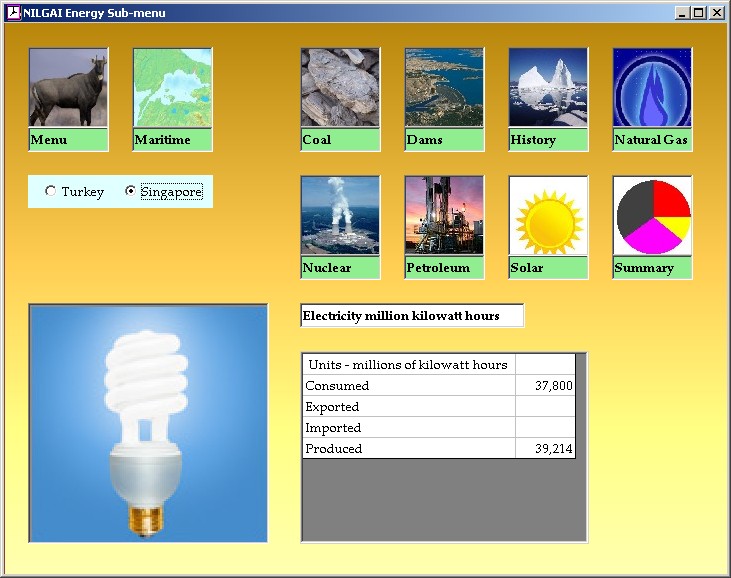
Task: Open the Summary pie chart icon
Action: click(652, 216)
